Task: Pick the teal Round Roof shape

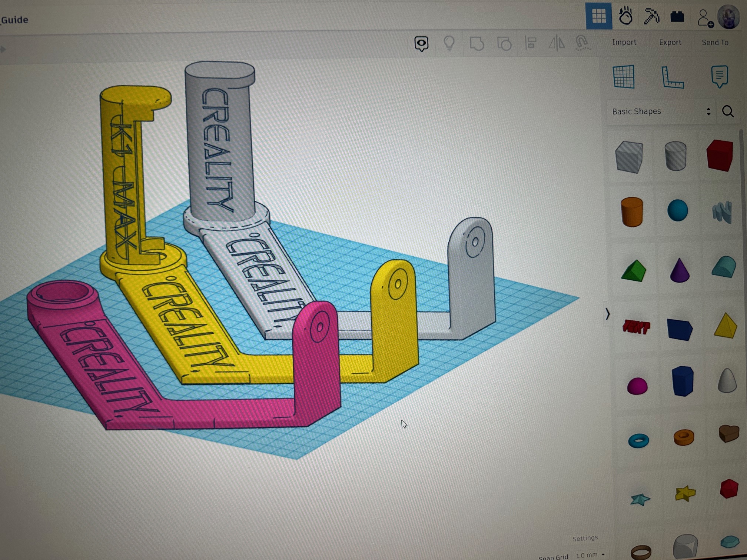Action: click(724, 267)
